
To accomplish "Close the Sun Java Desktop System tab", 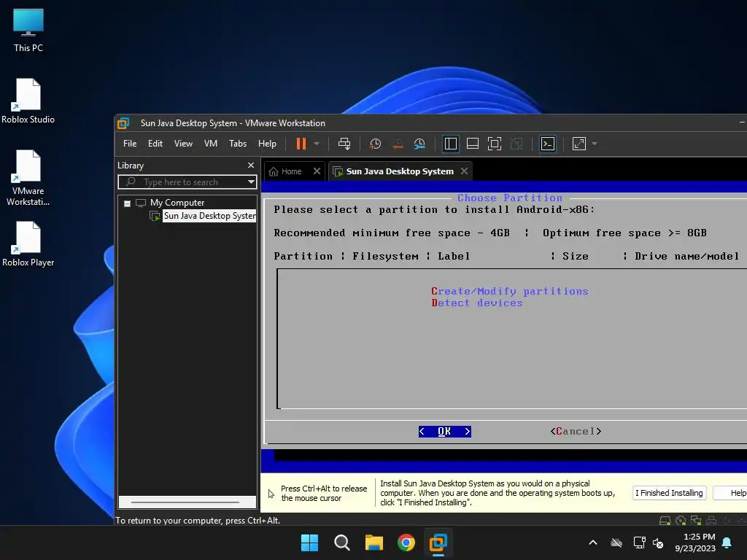I will pos(465,171).
